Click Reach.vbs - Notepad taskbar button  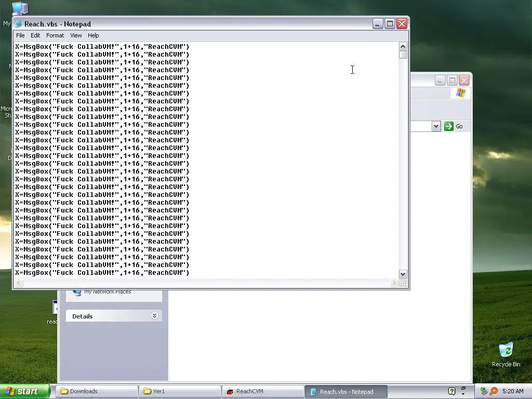pos(346,391)
